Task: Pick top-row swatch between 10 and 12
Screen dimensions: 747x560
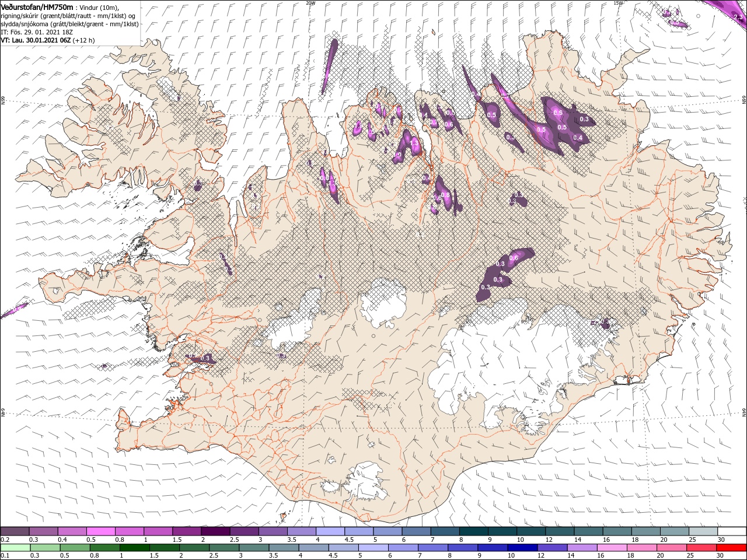Action: 531,531
